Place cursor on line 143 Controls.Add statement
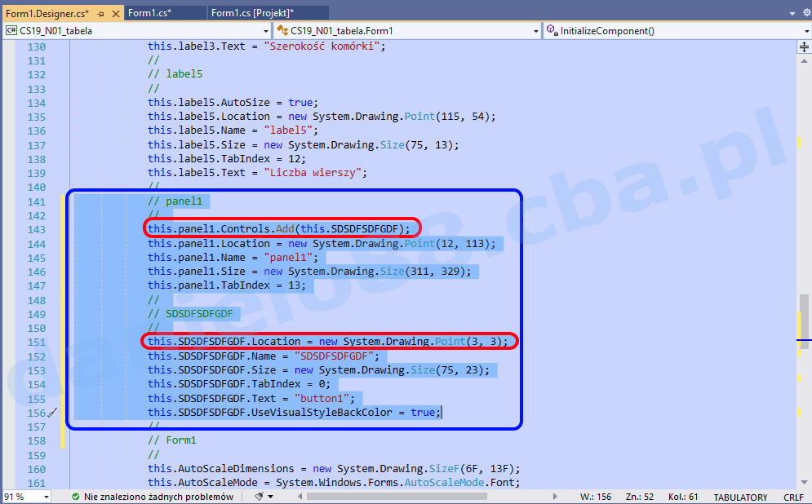Image resolution: width=812 pixels, height=504 pixels. [277, 229]
